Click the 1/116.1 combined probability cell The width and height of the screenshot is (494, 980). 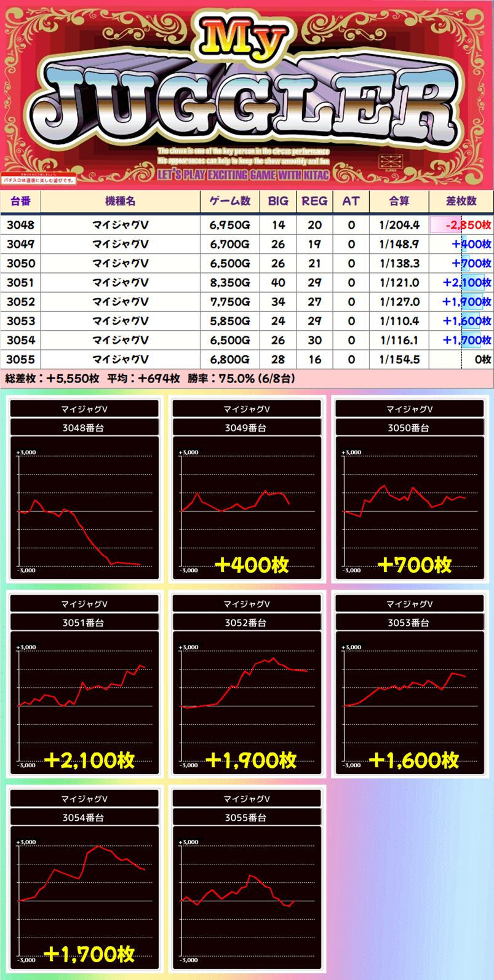click(399, 340)
